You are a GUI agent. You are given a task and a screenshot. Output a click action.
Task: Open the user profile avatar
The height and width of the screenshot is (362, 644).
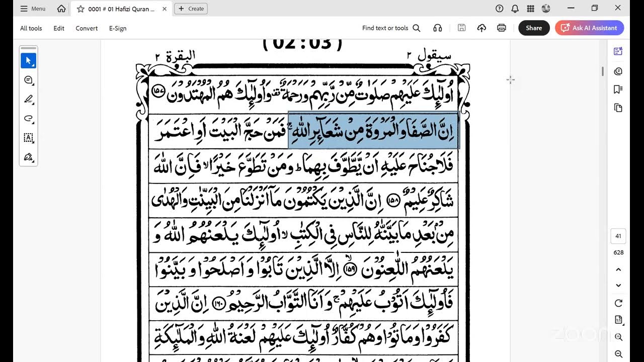pyautogui.click(x=546, y=9)
